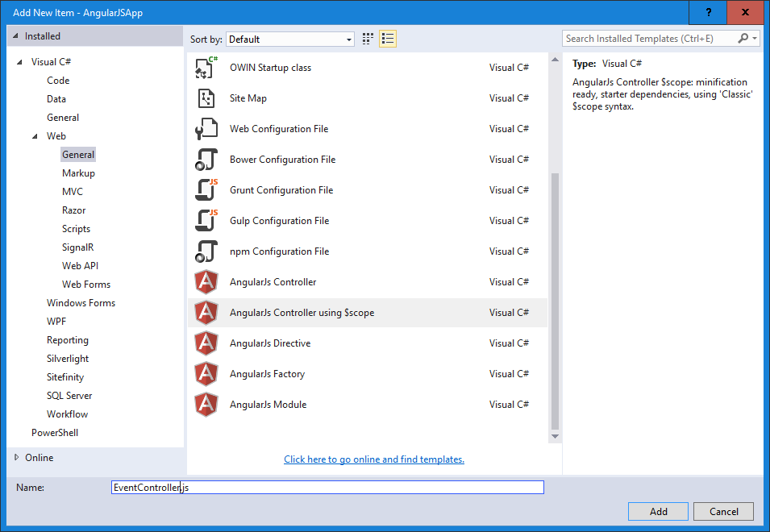The width and height of the screenshot is (770, 532).
Task: Click the Gulp Configuration File label
Action: pyautogui.click(x=280, y=221)
